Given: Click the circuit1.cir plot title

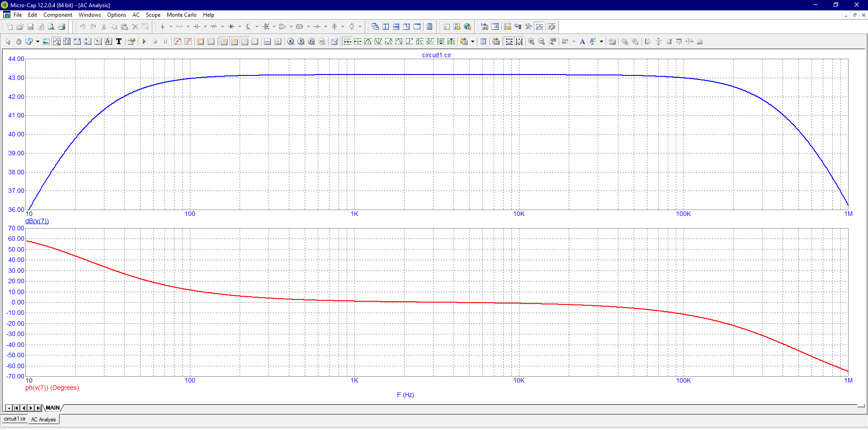Looking at the screenshot, I should tap(437, 55).
